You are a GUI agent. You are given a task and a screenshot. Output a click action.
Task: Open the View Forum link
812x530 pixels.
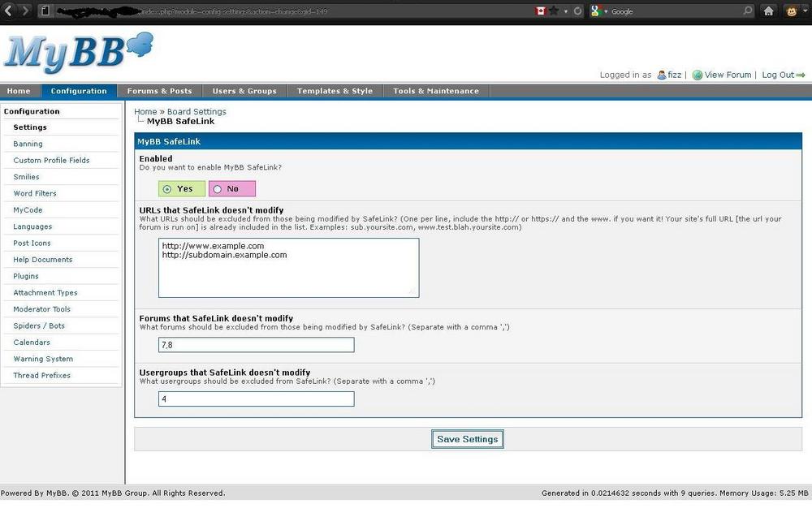pos(728,75)
